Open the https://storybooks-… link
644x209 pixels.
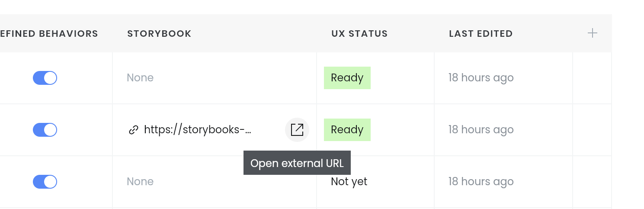pos(198,129)
